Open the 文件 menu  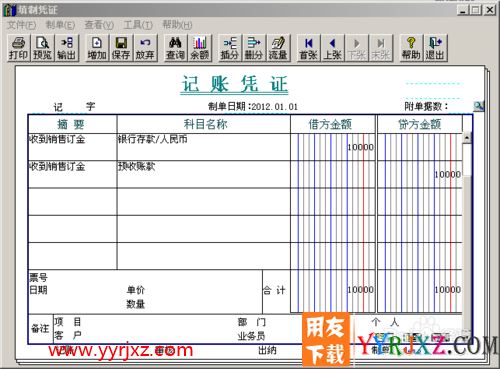click(x=21, y=25)
